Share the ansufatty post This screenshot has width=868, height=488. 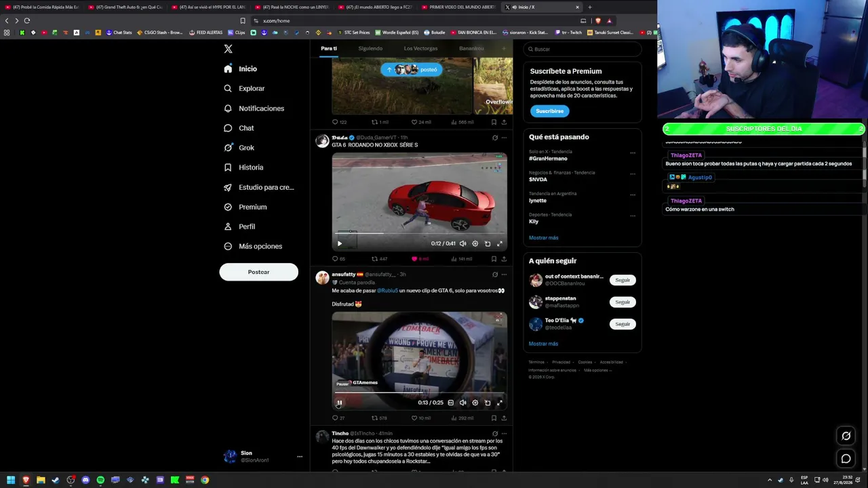click(504, 418)
